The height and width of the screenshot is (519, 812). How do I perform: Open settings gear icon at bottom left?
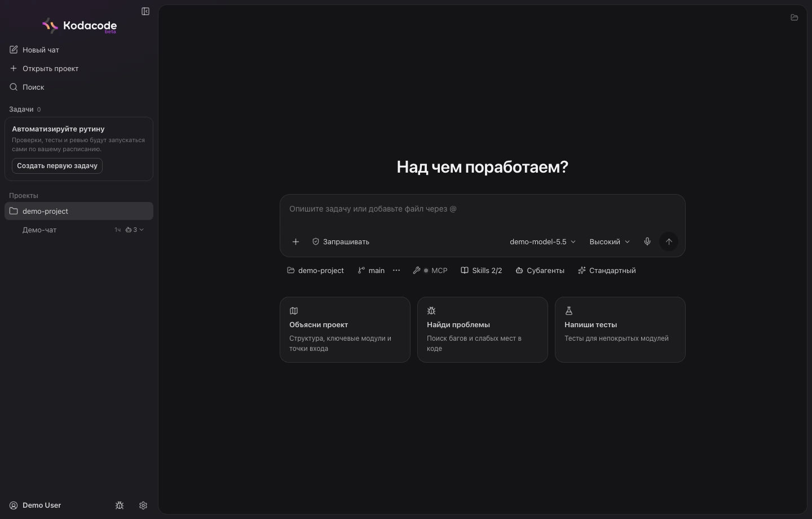(143, 505)
